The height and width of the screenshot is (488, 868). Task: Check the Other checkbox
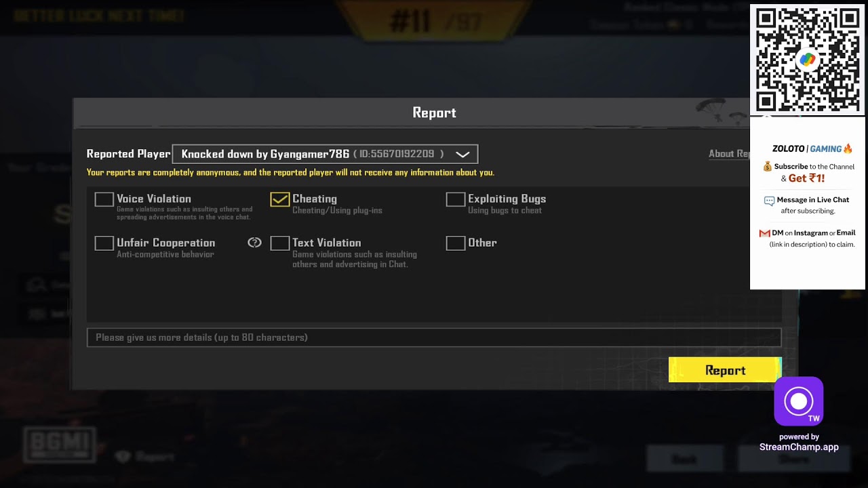click(455, 243)
